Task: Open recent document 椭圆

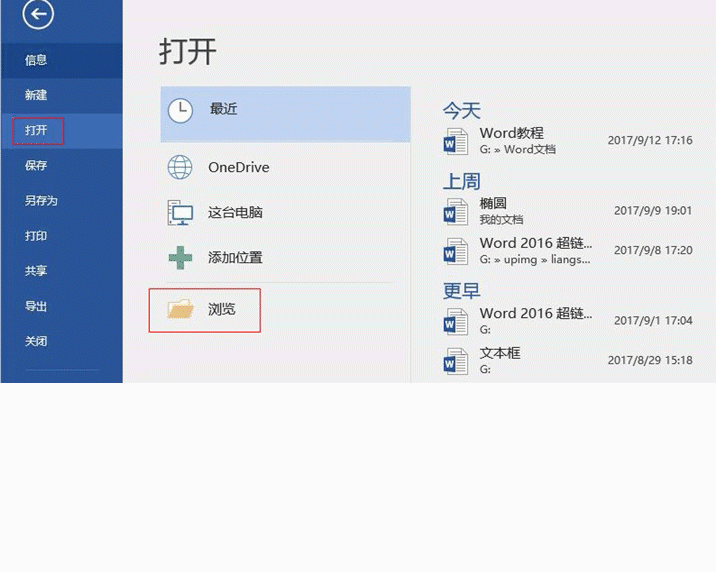Action: pyautogui.click(x=493, y=203)
